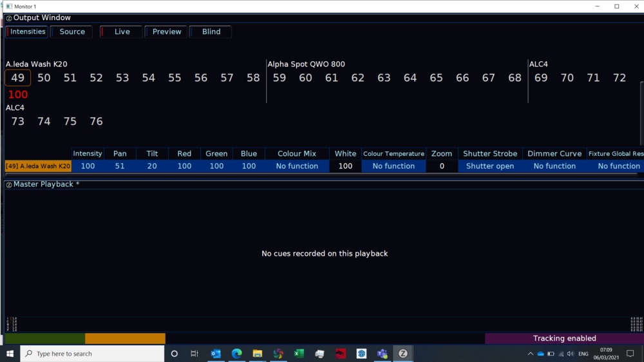644x362 pixels.
Task: Click the Output Window help icon
Action: (8, 18)
